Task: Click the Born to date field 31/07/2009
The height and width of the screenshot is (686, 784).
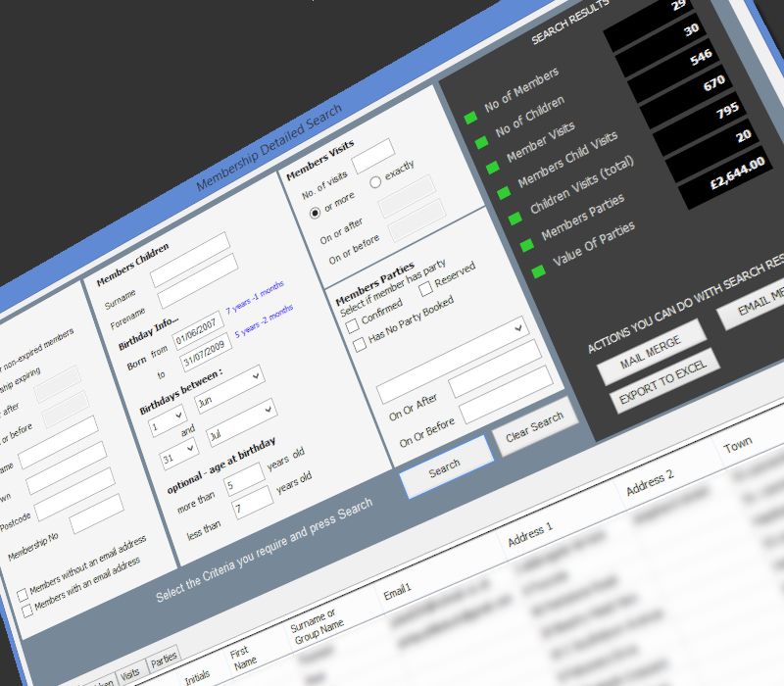Action: [x=206, y=353]
